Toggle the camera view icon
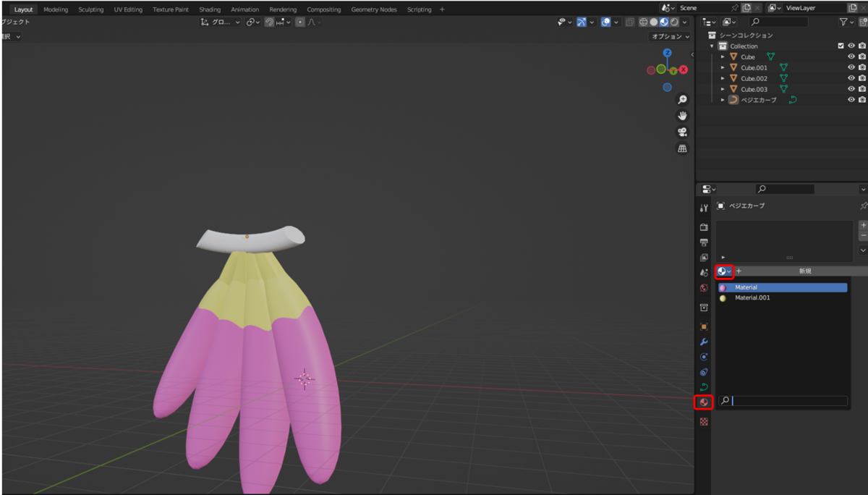 click(682, 132)
